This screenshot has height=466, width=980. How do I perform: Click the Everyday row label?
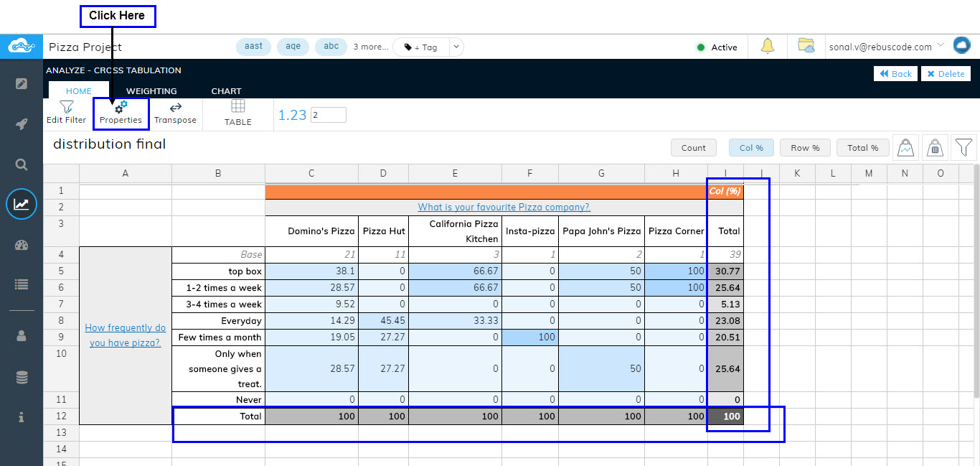pos(218,321)
